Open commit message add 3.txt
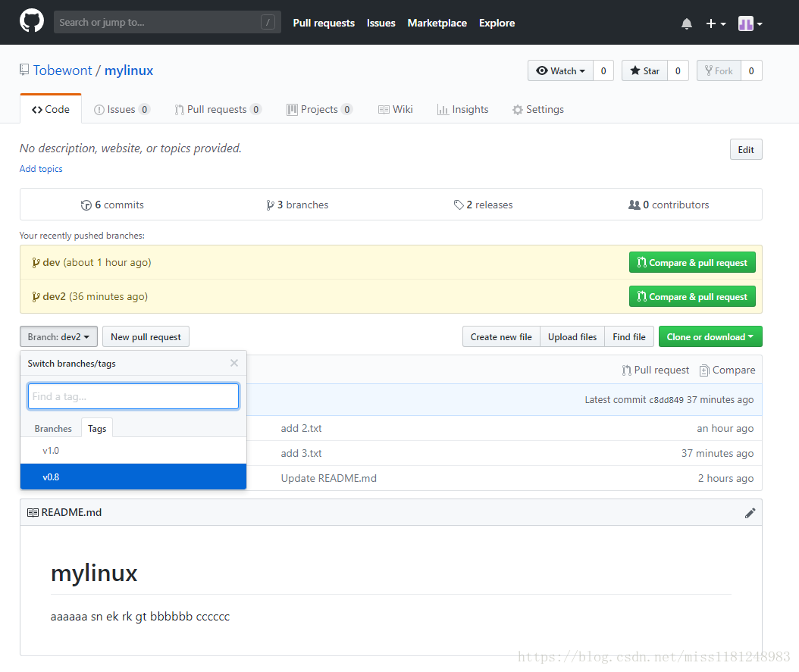This screenshot has height=672, width=799. click(x=301, y=453)
